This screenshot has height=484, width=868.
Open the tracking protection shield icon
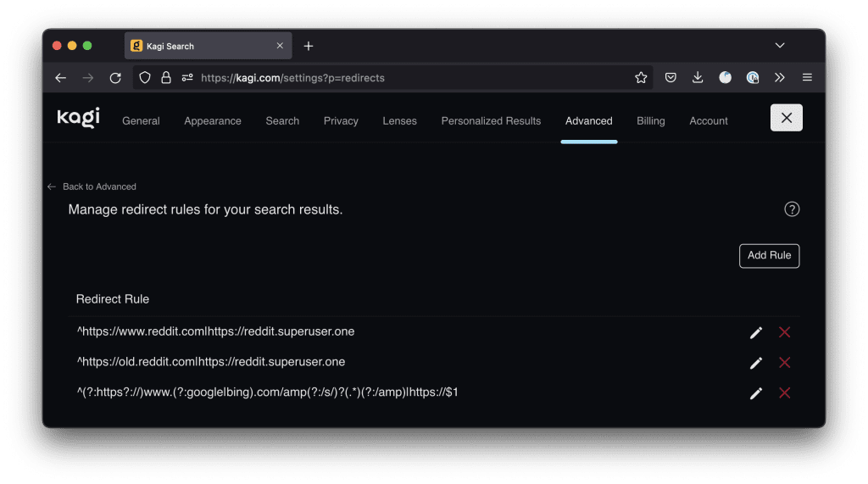[x=144, y=77]
